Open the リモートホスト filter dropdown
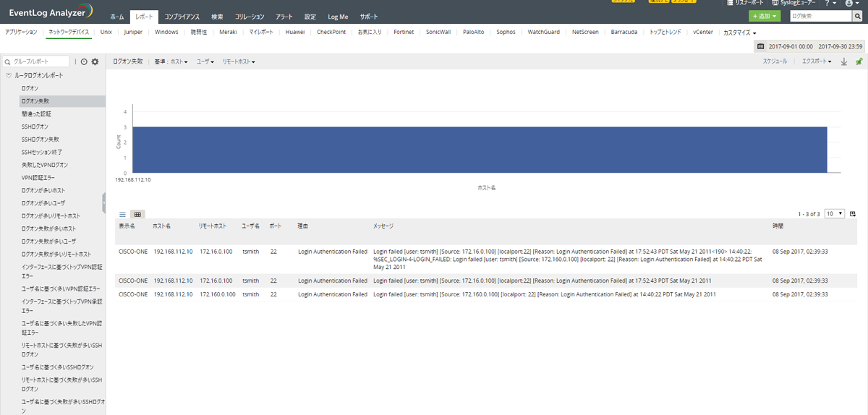 [239, 62]
